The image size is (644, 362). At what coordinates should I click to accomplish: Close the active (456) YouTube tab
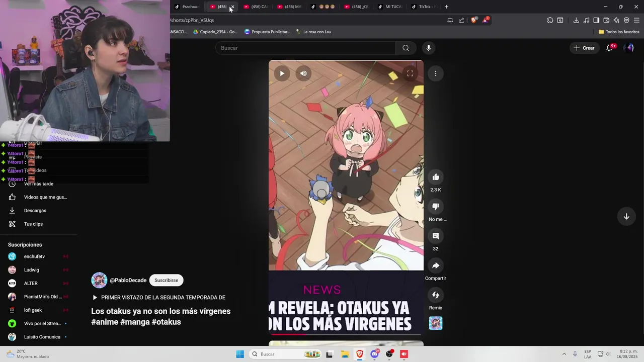pyautogui.click(x=232, y=7)
